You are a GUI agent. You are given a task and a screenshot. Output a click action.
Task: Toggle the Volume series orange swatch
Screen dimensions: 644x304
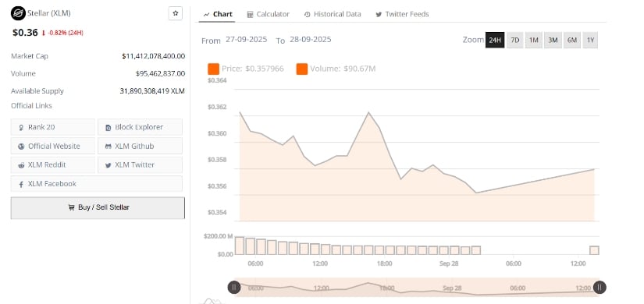[x=302, y=69]
